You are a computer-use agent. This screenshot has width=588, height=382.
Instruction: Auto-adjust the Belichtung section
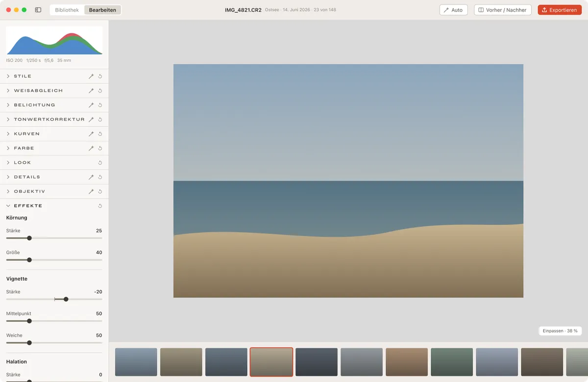(91, 105)
